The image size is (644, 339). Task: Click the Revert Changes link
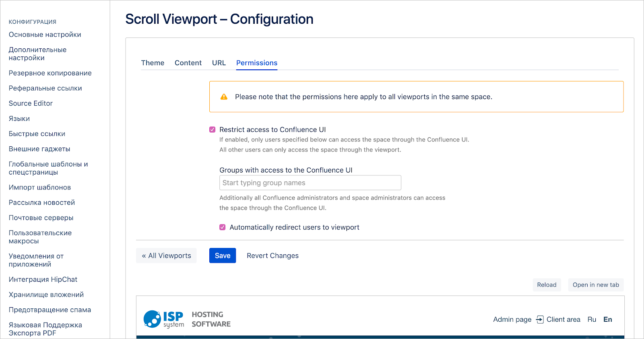coord(272,256)
